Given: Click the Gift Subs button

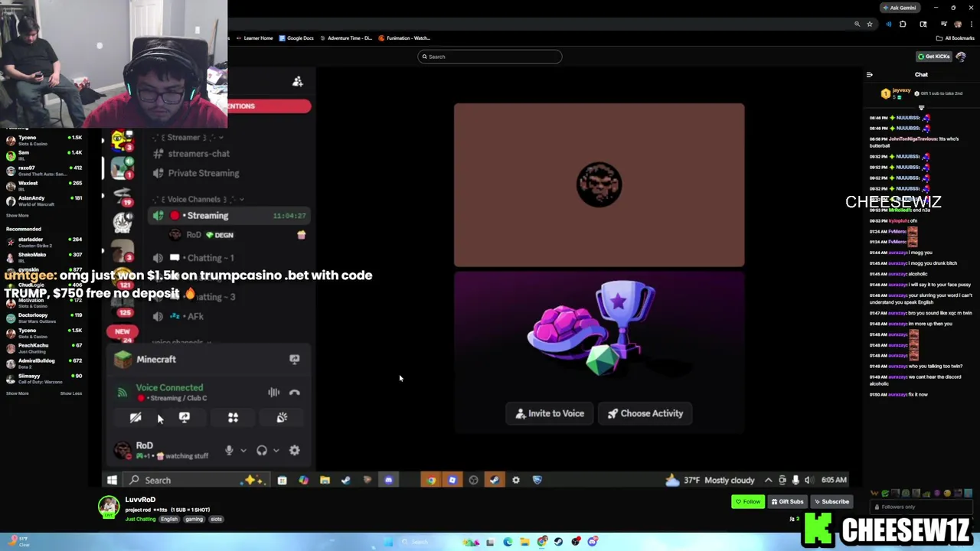Looking at the screenshot, I should coord(787,502).
